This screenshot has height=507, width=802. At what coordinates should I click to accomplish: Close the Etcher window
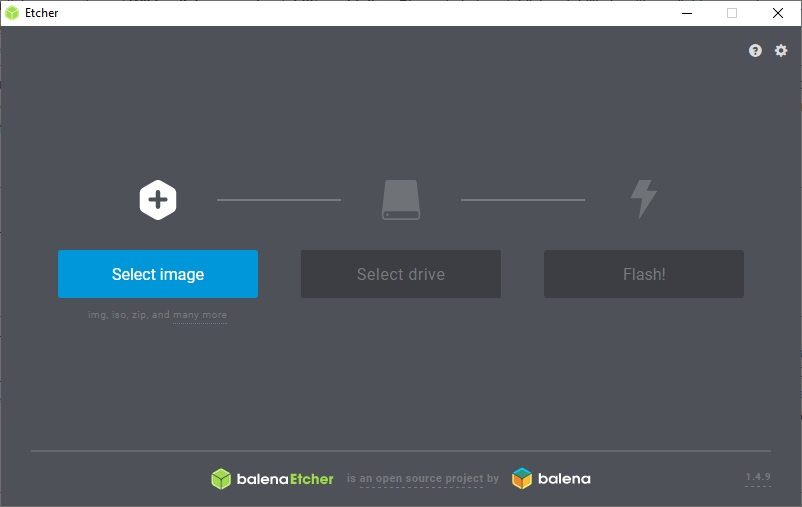[x=778, y=13]
